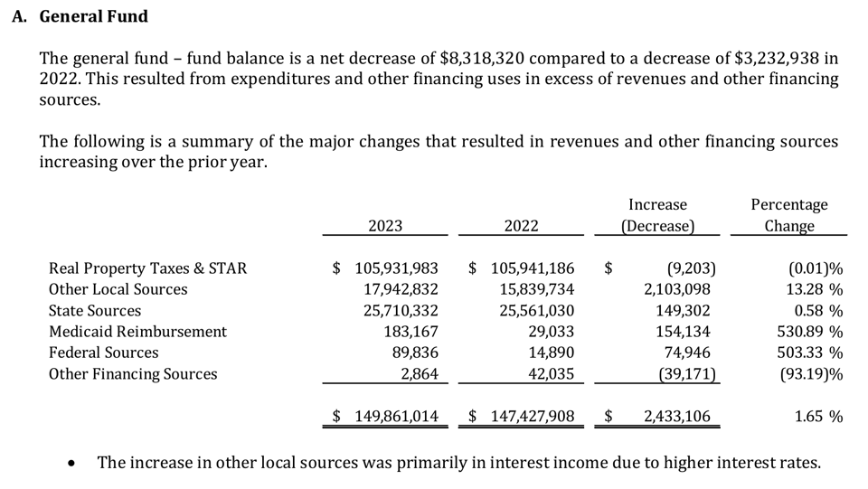Click the "State Sources" row label
This screenshot has width=868, height=489.
tap(95, 310)
